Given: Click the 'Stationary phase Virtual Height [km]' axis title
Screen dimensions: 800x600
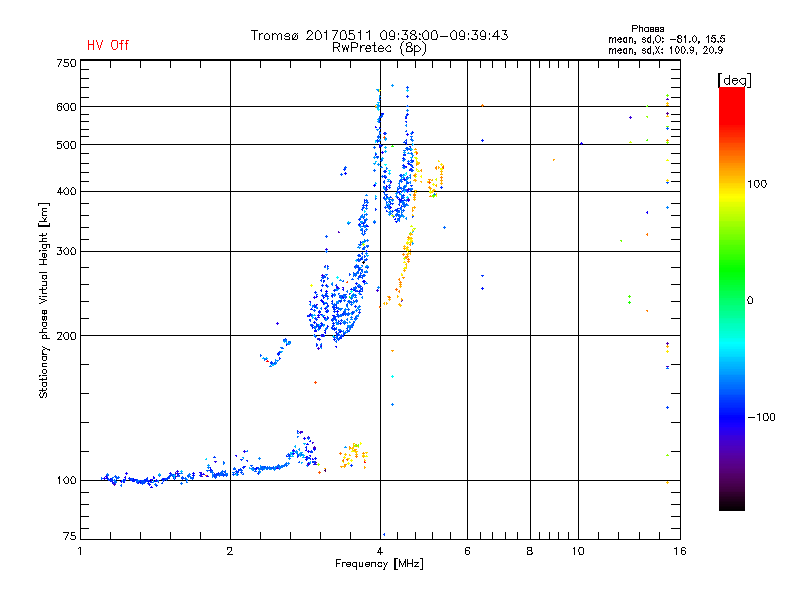Looking at the screenshot, I should [x=44, y=300].
